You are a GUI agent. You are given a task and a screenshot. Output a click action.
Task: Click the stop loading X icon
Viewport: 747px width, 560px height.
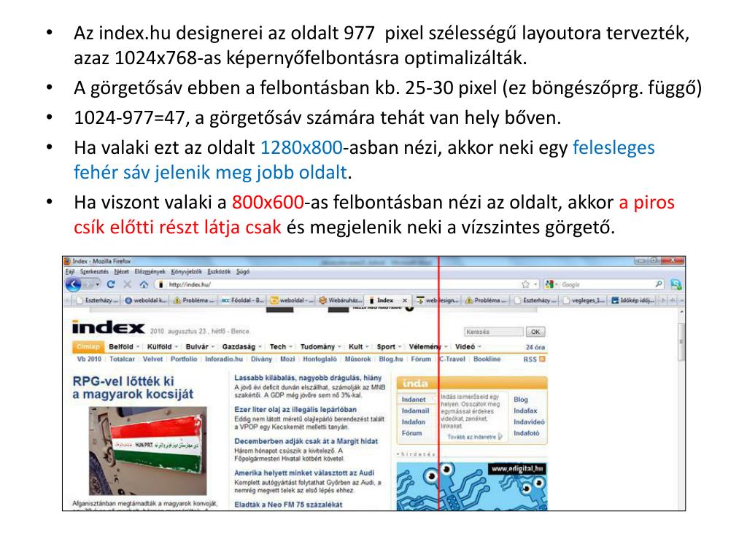127,284
